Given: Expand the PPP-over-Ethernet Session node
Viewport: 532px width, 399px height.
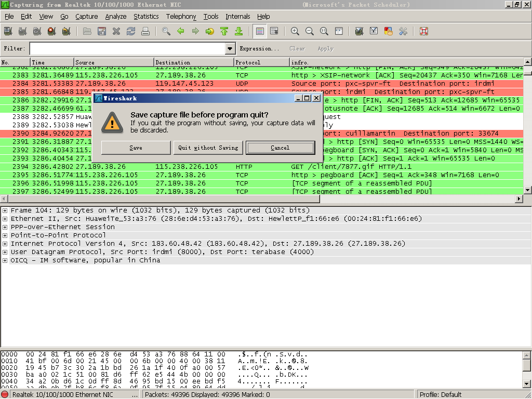Looking at the screenshot, I should coord(5,227).
